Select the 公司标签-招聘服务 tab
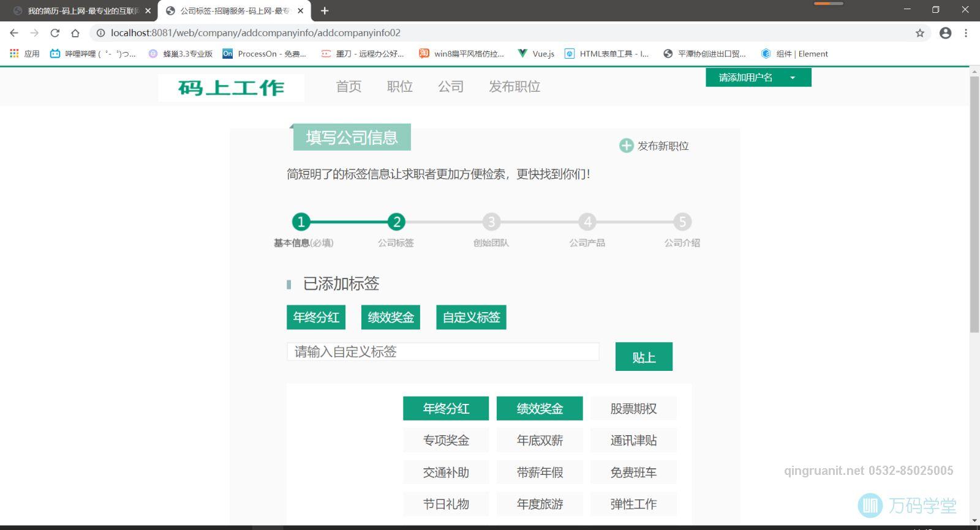 [x=235, y=10]
